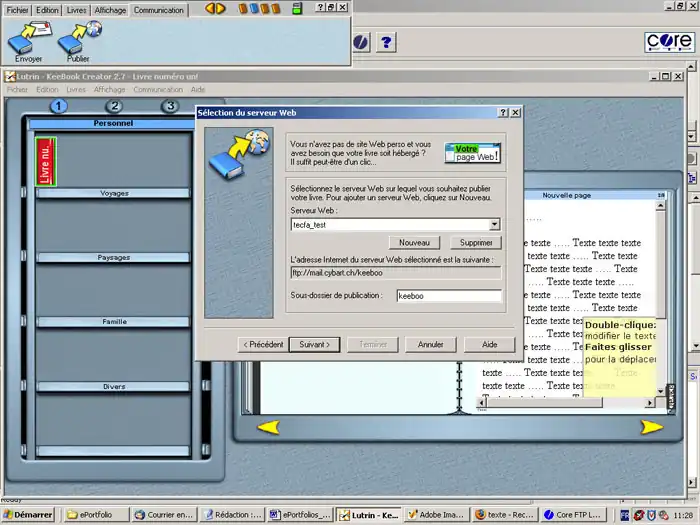Click the Core logo

669,42
